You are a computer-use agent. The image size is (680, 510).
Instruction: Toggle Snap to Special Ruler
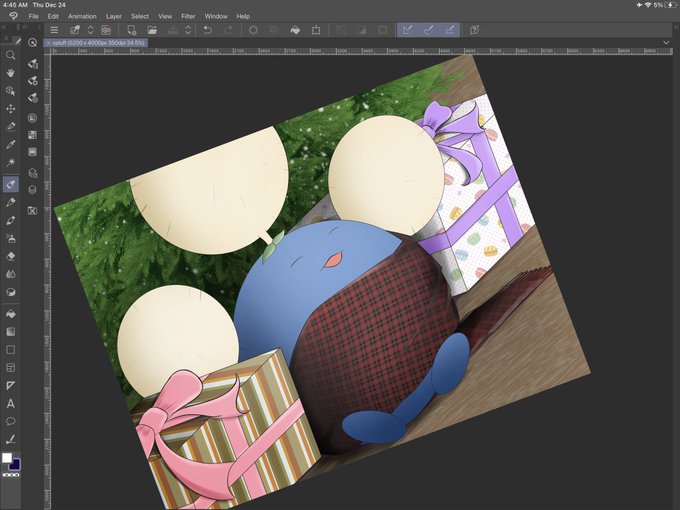click(x=428, y=30)
